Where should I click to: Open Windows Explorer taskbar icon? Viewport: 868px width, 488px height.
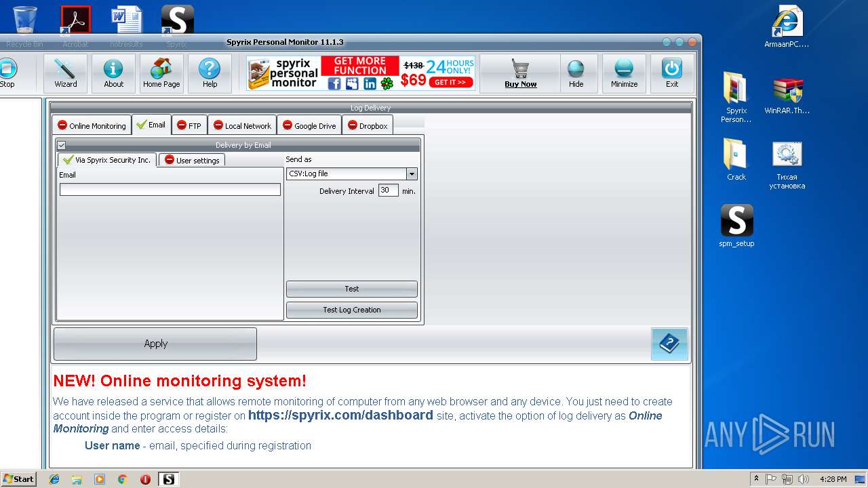click(77, 479)
